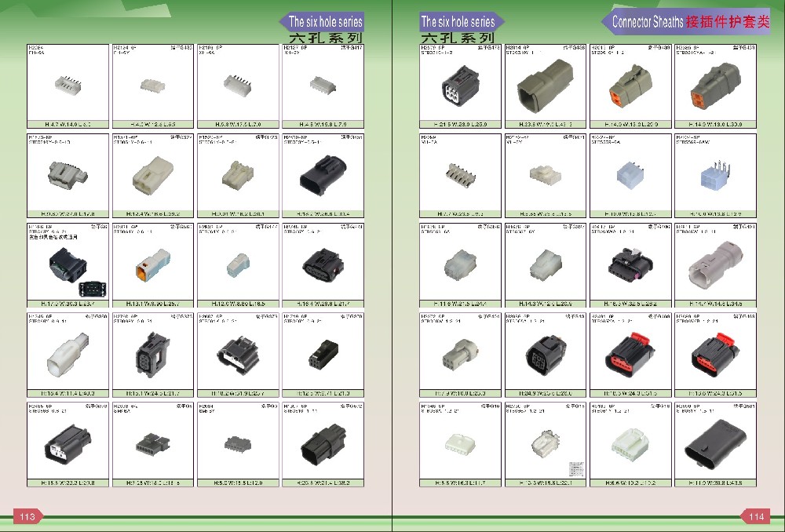Screen dimensions: 785x532
Task: Open the black connector photo above H:15.5 W:23.2 L:20.8
Action: (x=68, y=445)
